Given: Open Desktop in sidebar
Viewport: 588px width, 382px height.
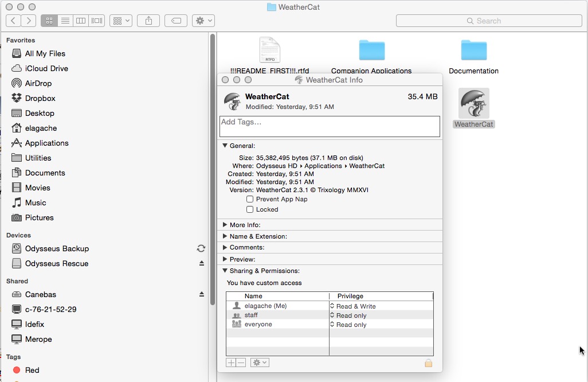Looking at the screenshot, I should click(40, 114).
